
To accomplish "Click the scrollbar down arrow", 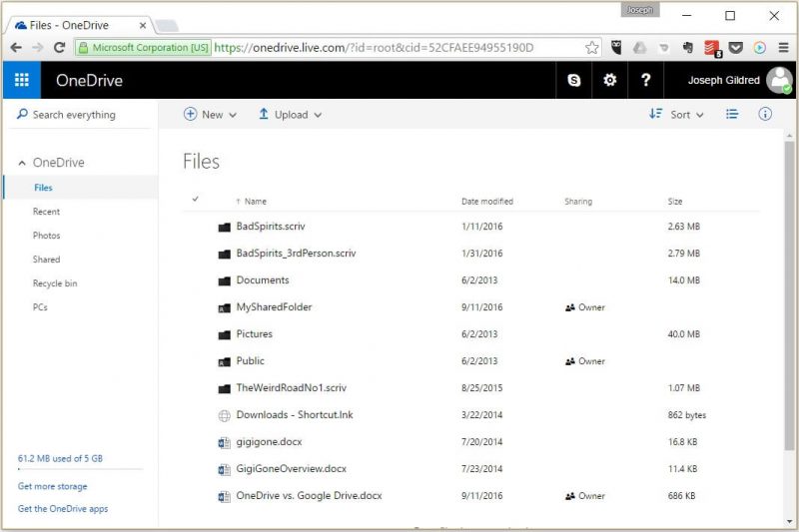I will pyautogui.click(x=789, y=522).
